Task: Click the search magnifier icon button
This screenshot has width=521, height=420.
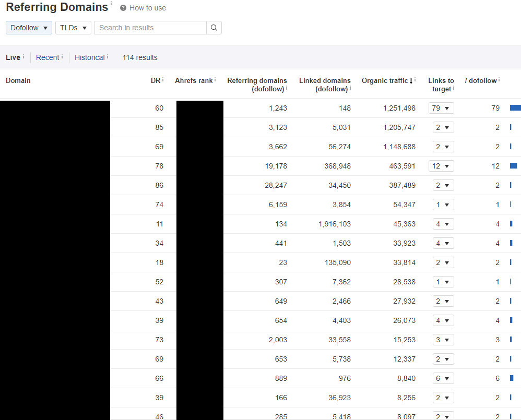Action: click(x=214, y=28)
